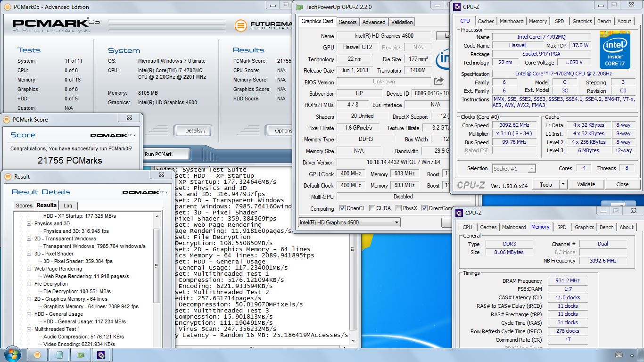Click the GPU Name field in GPU-Z
Screen dimensions: 644x362
[x=383, y=36]
